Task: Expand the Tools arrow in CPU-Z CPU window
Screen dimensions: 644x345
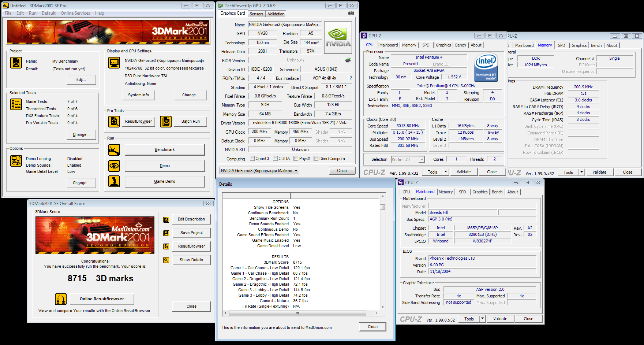Action: 446,172
